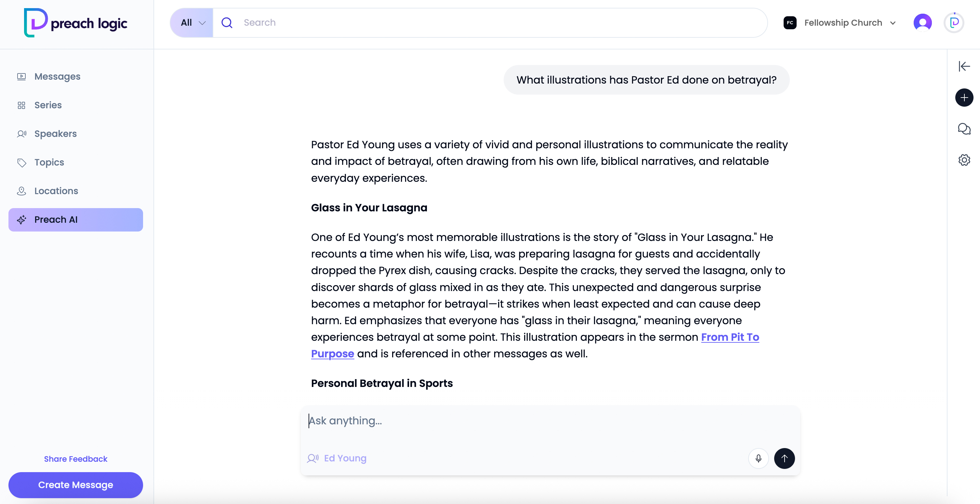
Task: Click the Preach Logic logo
Action: [x=76, y=23]
